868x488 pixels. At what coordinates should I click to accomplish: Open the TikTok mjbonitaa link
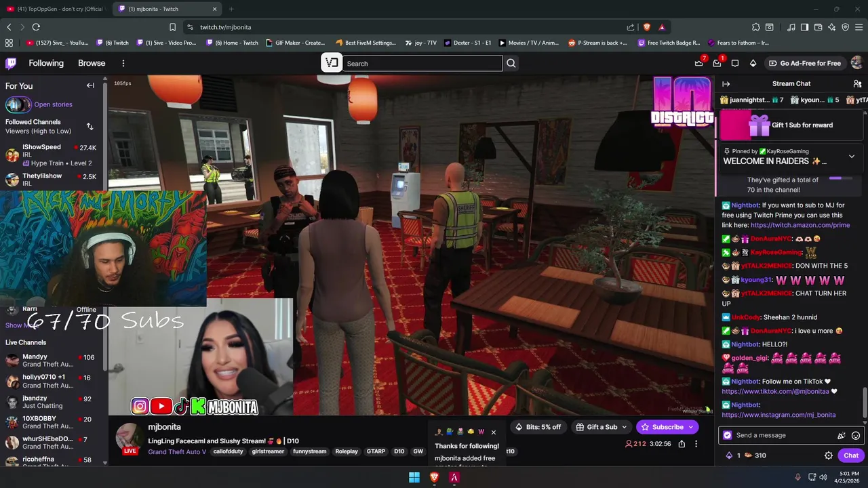click(776, 392)
